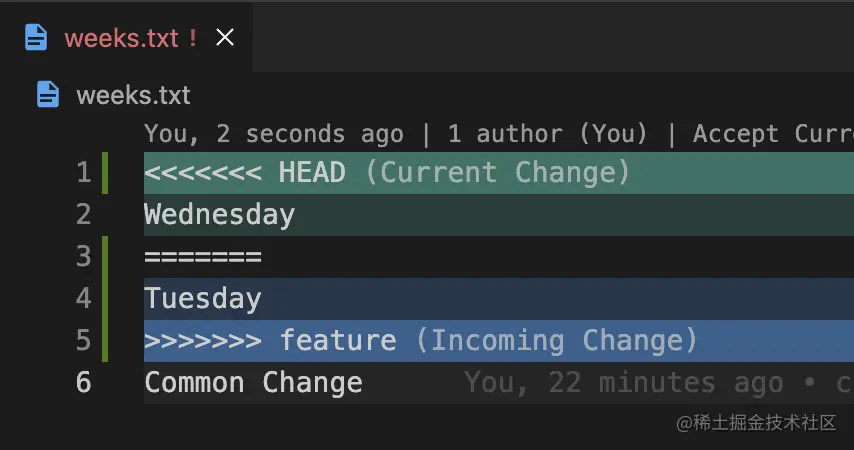The height and width of the screenshot is (450, 854).
Task: Place the cursor on the Wednesday line
Action: point(220,215)
